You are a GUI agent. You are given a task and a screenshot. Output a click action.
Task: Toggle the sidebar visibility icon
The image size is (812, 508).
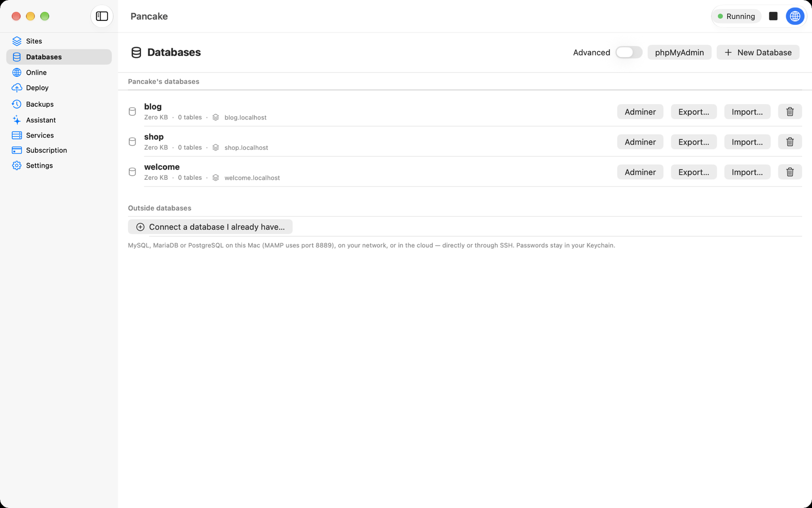[102, 16]
